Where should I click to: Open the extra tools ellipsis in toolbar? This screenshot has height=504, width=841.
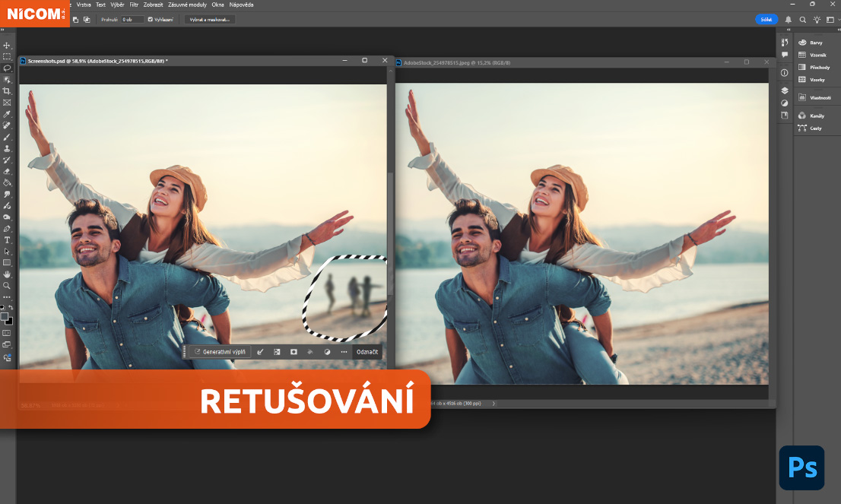(7, 297)
